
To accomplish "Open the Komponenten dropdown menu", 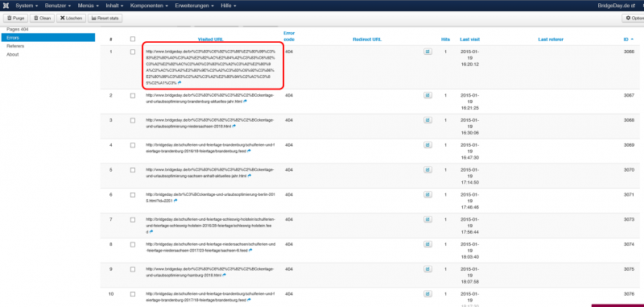I will tap(149, 6).
